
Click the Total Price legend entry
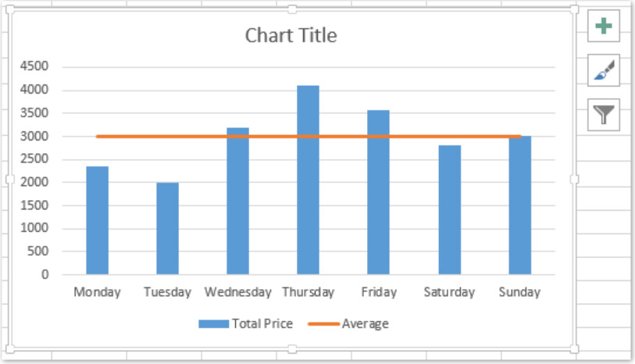click(246, 323)
